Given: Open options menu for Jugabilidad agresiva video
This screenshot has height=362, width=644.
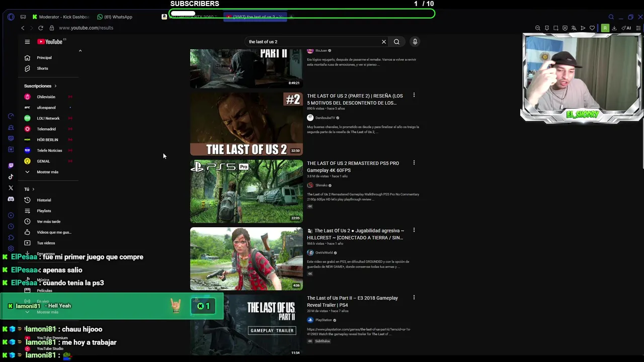Looking at the screenshot, I should coord(414,230).
